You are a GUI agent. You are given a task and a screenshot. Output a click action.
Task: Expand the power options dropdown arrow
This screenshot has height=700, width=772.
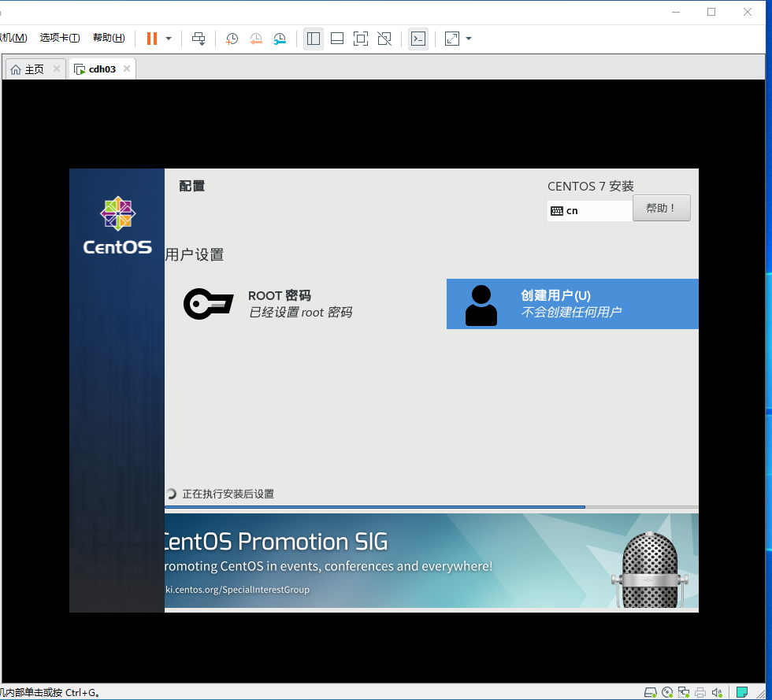pos(169,39)
